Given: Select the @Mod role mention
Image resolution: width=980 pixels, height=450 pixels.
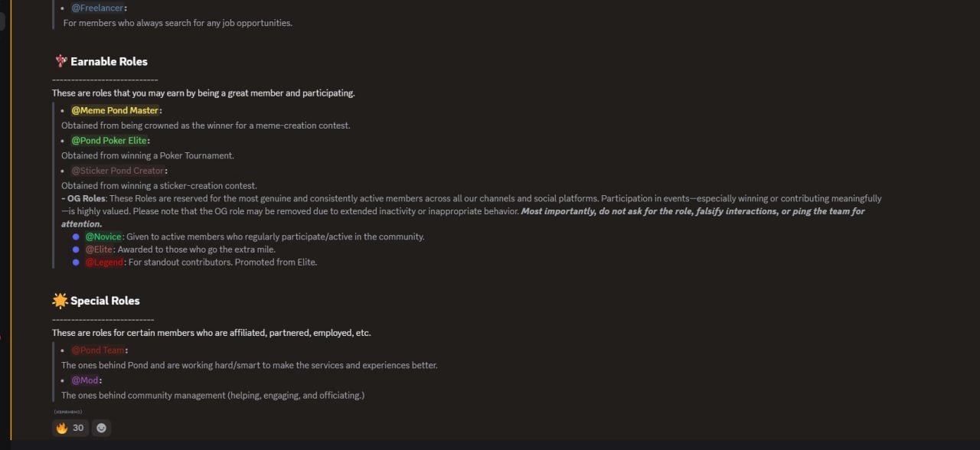Looking at the screenshot, I should click(86, 380).
